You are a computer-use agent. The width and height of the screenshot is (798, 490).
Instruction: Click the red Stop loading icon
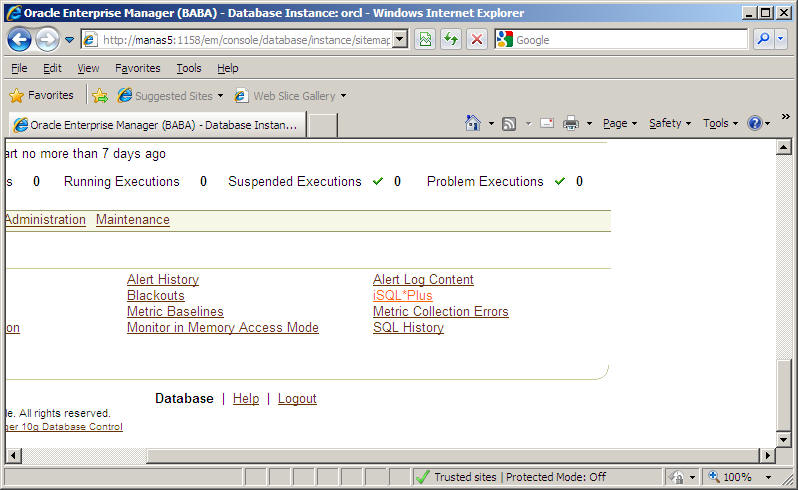477,39
